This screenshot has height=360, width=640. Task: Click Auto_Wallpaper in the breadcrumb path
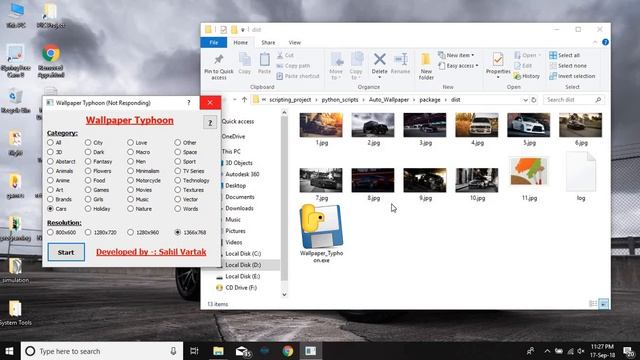click(389, 100)
